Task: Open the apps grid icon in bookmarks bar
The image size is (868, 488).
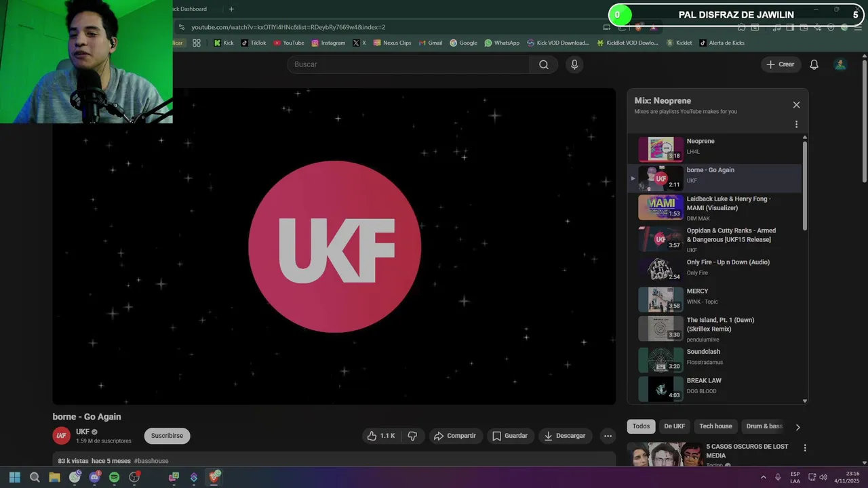Action: (197, 43)
